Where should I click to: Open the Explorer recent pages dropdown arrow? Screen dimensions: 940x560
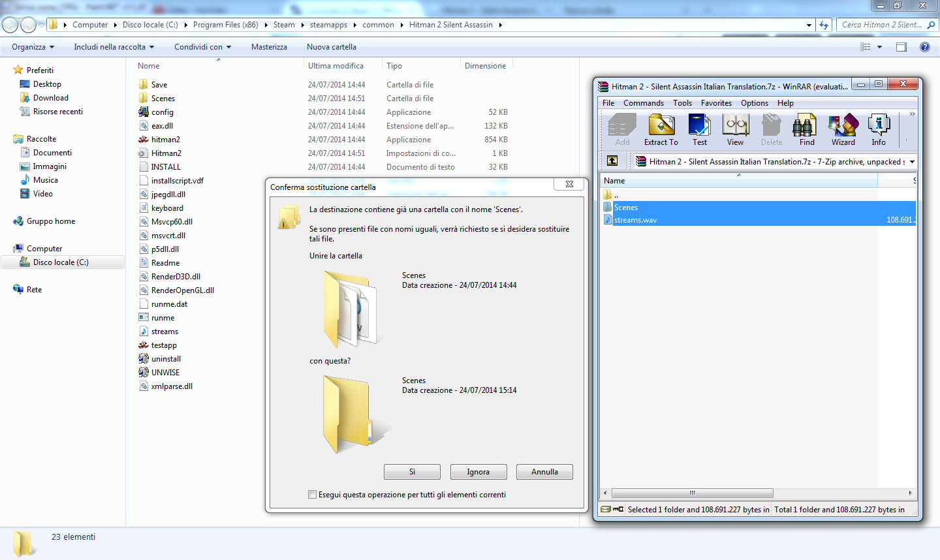[x=42, y=25]
